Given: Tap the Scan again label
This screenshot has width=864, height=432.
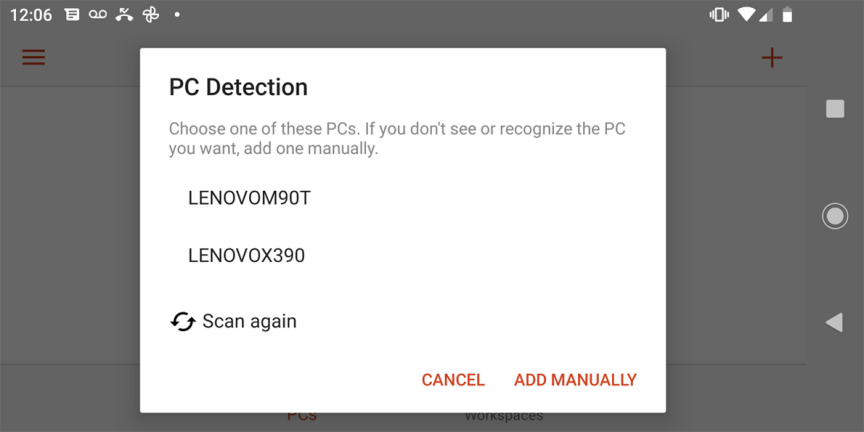Looking at the screenshot, I should pos(249,321).
